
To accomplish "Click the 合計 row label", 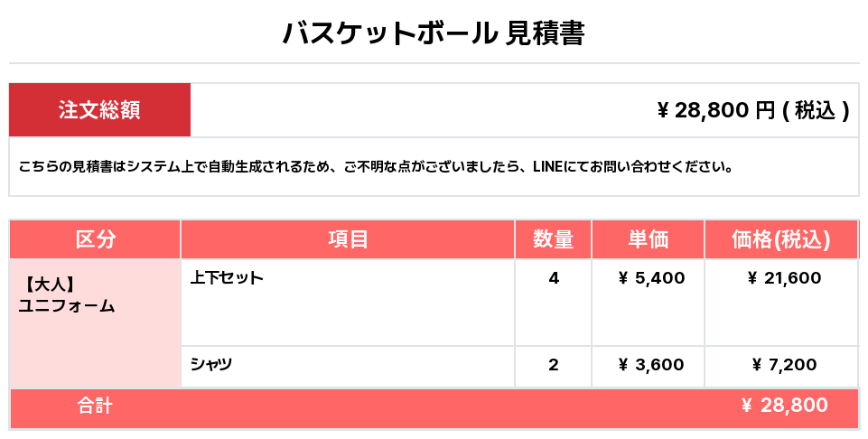I will click(95, 406).
